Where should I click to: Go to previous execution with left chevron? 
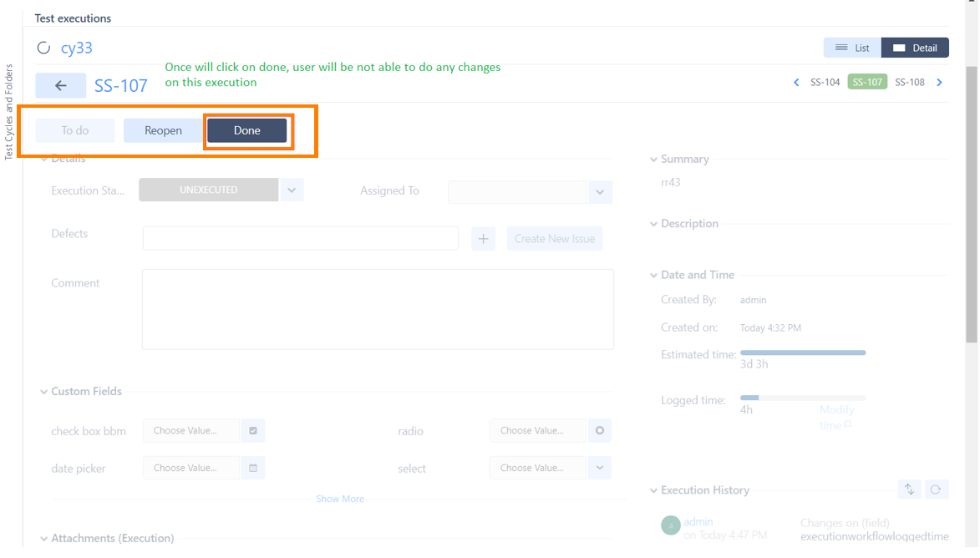pos(796,83)
